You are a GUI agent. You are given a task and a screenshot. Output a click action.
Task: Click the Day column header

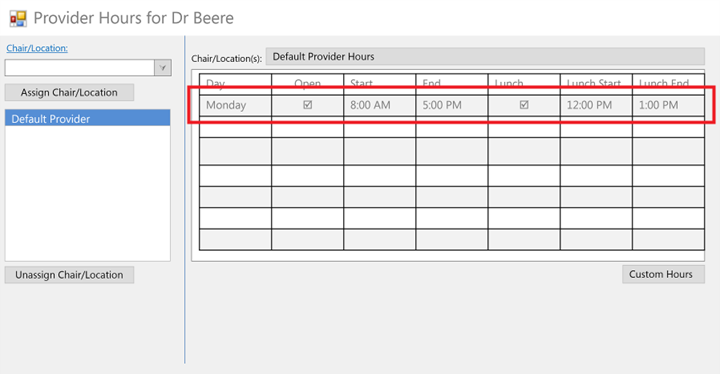click(x=235, y=84)
